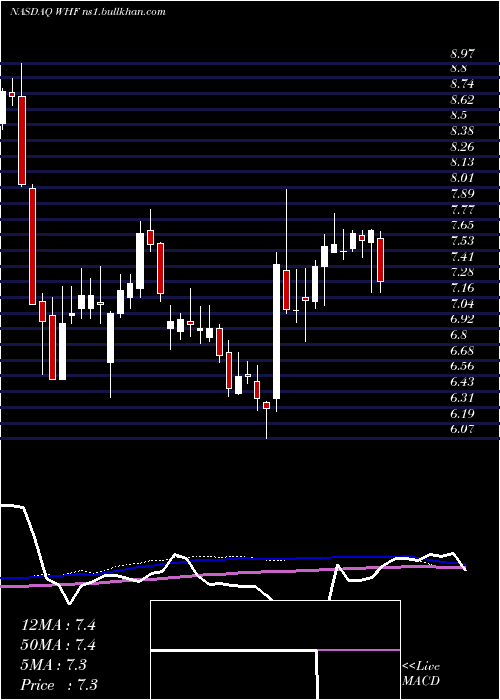
Task: Click the 7.41 price axis label
Action: (x=462, y=256)
